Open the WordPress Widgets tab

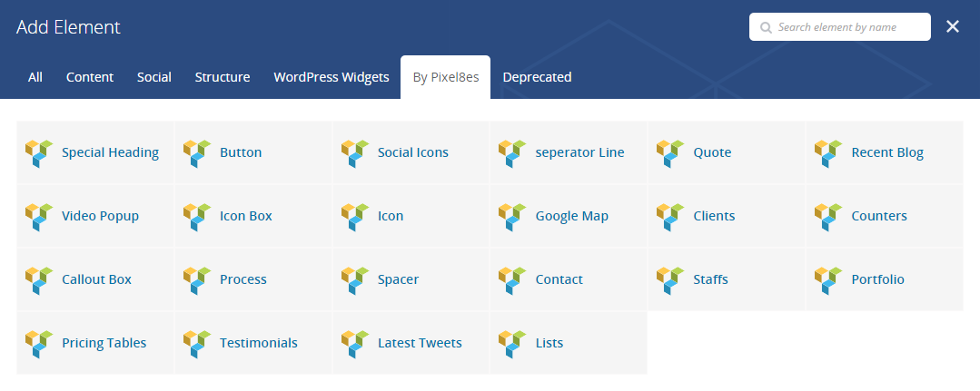(332, 77)
